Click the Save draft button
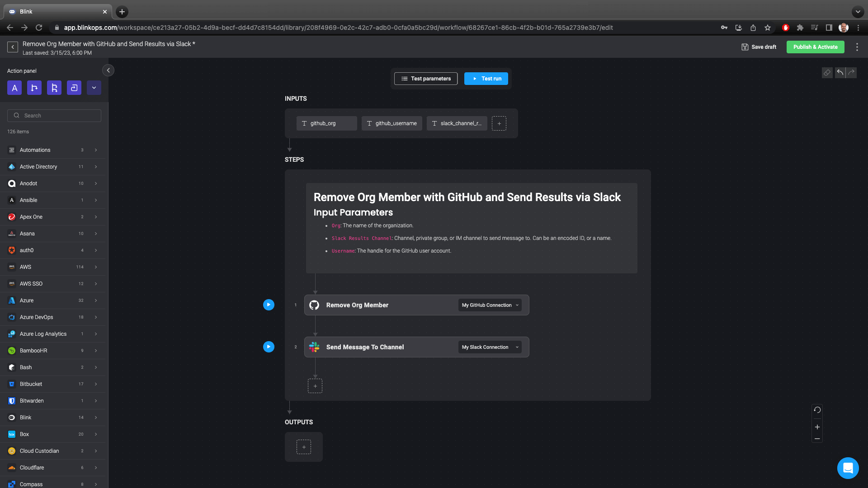The image size is (868, 488). (759, 47)
